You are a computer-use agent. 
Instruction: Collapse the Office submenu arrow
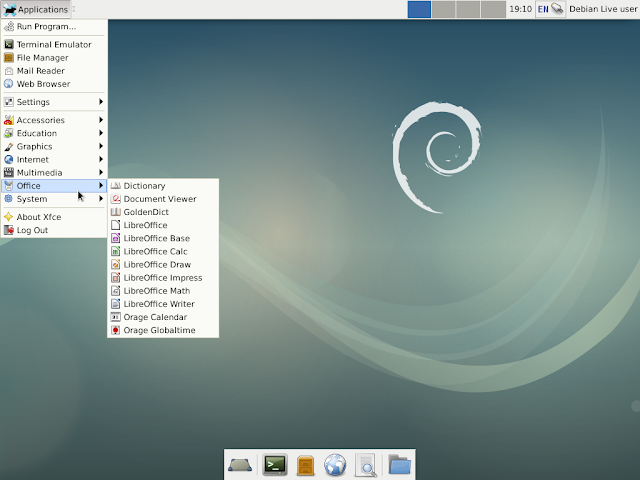tap(101, 185)
